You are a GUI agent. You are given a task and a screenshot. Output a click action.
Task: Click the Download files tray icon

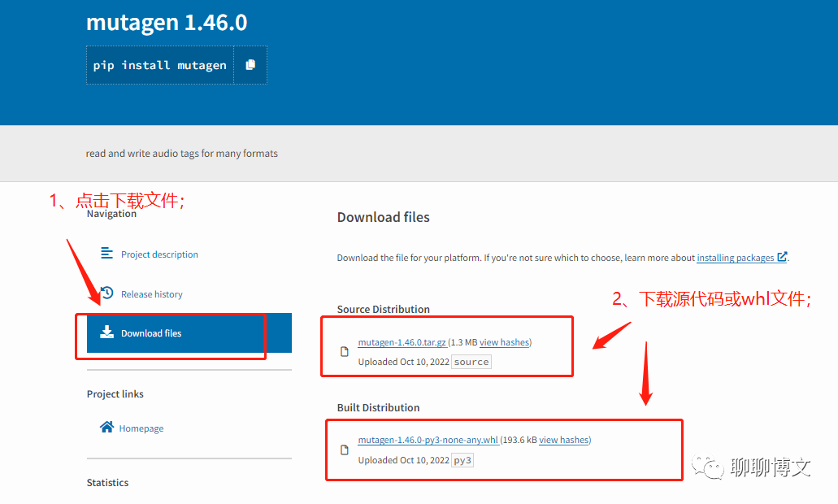click(107, 332)
